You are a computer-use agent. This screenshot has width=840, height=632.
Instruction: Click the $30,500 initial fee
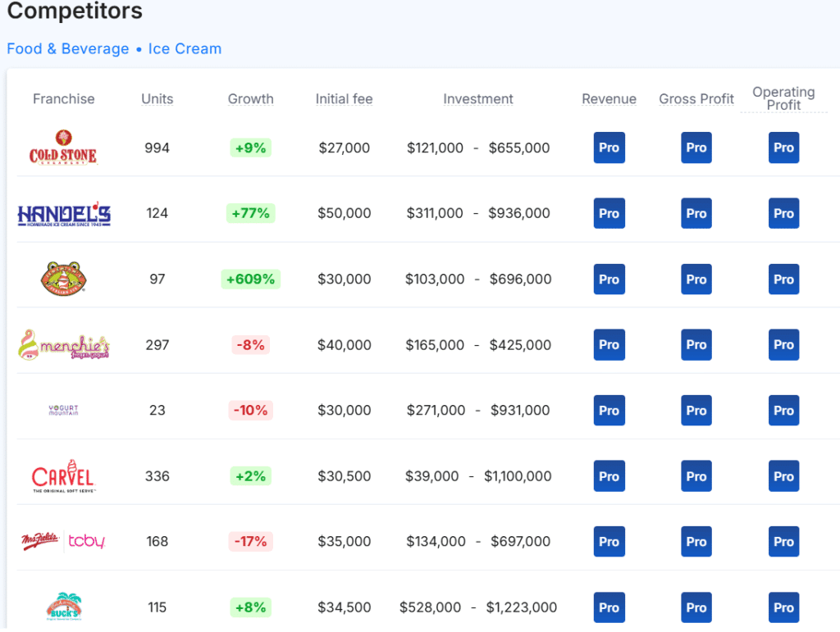click(x=344, y=475)
